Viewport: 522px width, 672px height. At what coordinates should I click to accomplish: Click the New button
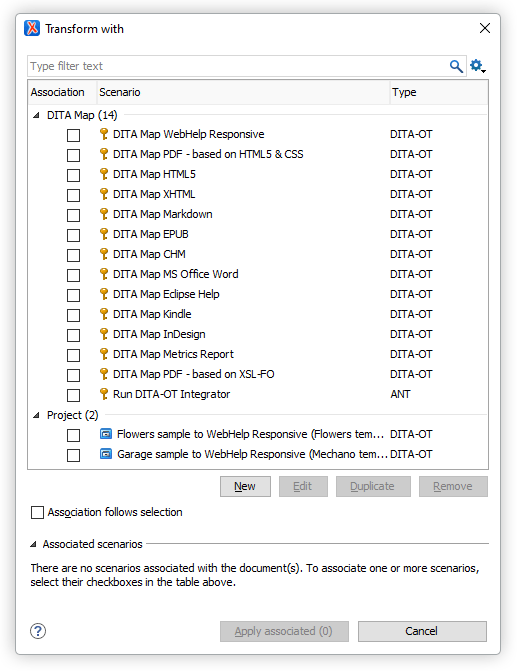pyautogui.click(x=245, y=486)
